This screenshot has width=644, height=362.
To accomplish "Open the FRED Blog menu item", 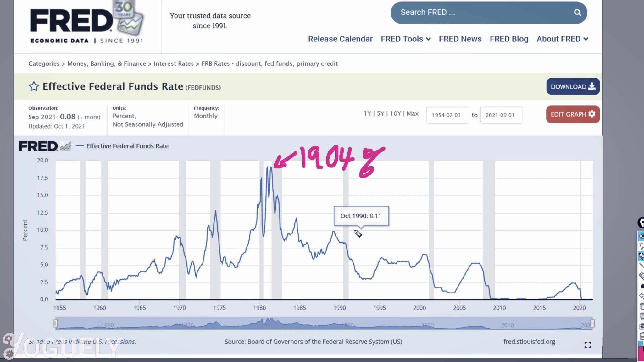I will 509,39.
